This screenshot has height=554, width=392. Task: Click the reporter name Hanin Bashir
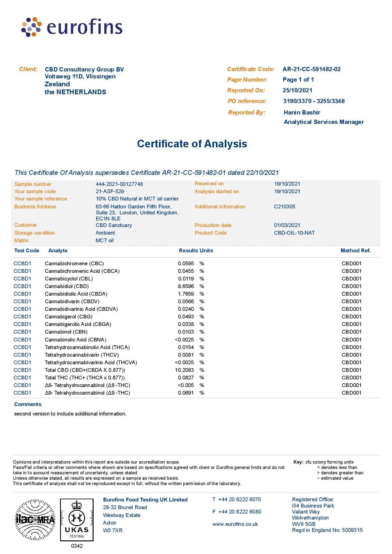click(302, 113)
